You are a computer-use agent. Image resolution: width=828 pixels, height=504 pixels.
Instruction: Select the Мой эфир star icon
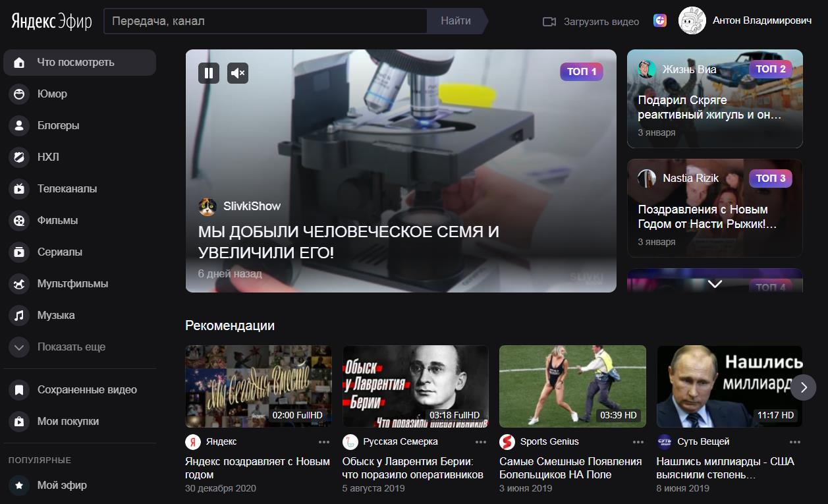(19, 486)
